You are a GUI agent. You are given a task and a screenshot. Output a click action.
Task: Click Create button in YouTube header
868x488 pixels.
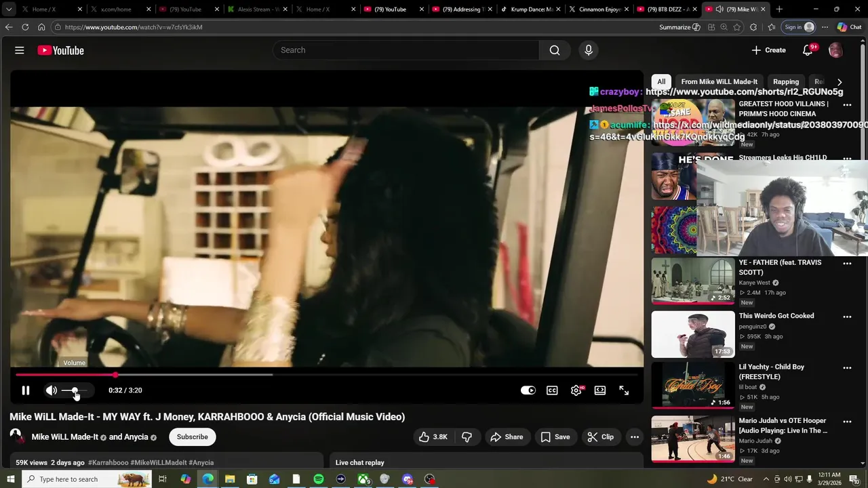point(769,50)
